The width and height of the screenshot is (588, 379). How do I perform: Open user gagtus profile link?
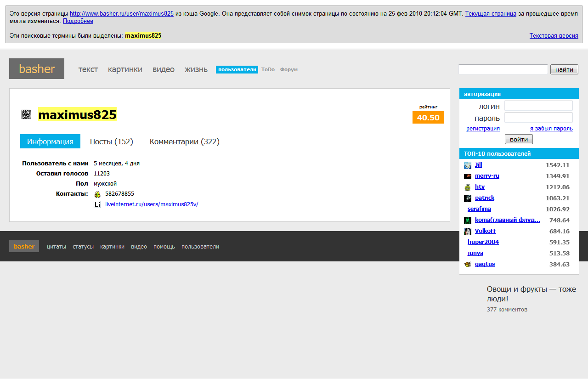485,264
